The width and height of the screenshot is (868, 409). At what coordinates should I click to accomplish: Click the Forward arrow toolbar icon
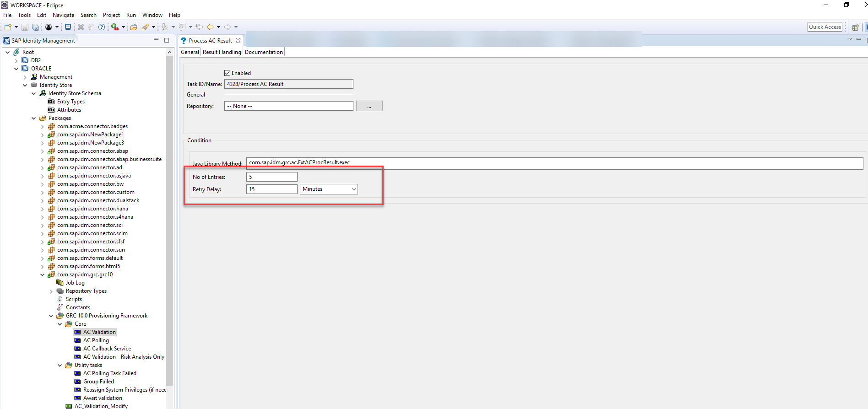(x=228, y=27)
